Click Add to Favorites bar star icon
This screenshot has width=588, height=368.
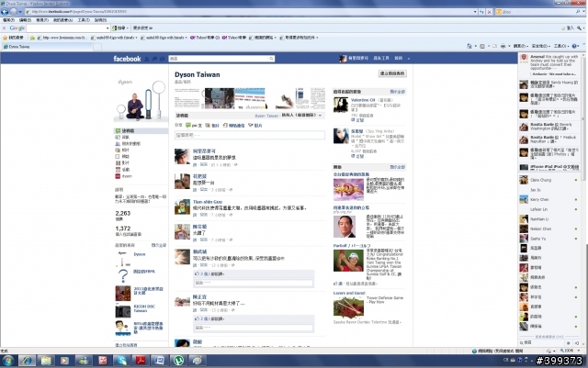click(x=32, y=38)
